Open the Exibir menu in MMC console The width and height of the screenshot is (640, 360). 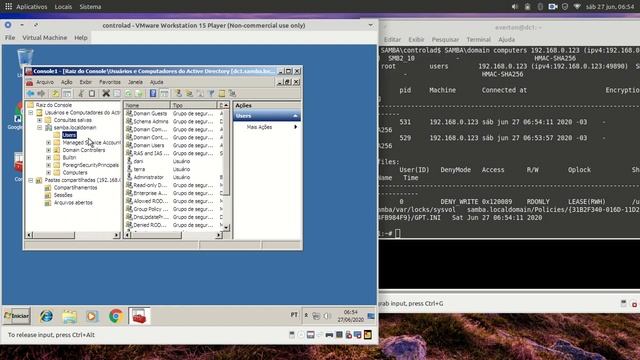pos(85,82)
